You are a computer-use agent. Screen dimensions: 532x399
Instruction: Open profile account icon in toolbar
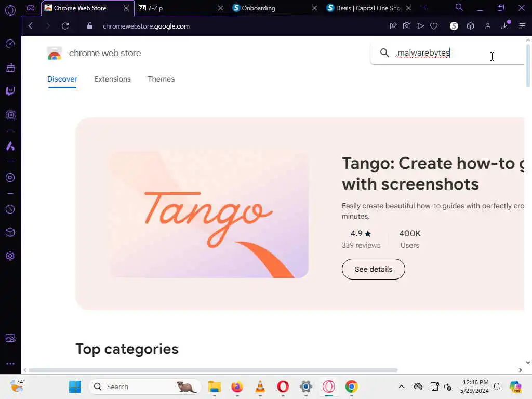[487, 26]
